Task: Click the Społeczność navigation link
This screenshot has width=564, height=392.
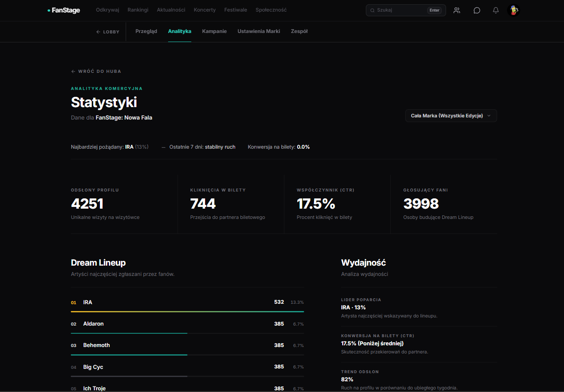Action: [271, 10]
